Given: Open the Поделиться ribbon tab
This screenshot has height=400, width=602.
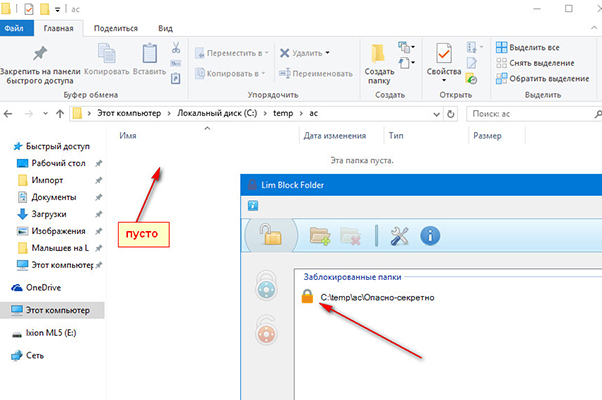Looking at the screenshot, I should point(116,29).
